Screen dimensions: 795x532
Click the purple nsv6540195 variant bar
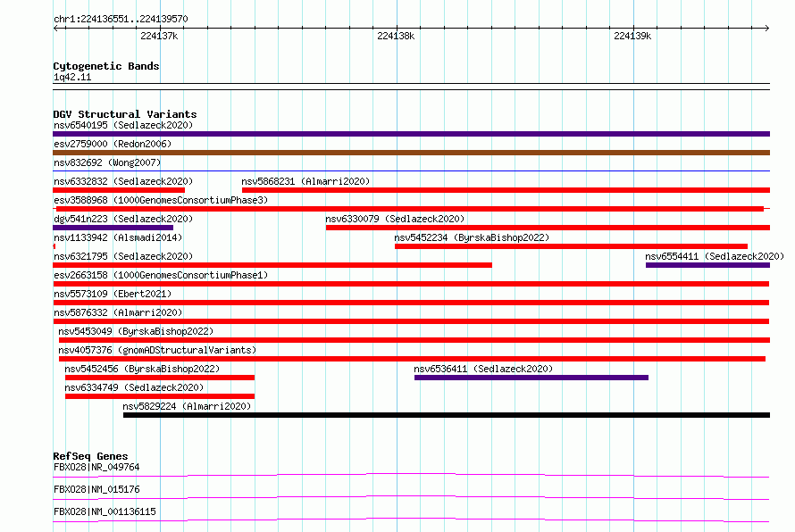tap(411, 134)
